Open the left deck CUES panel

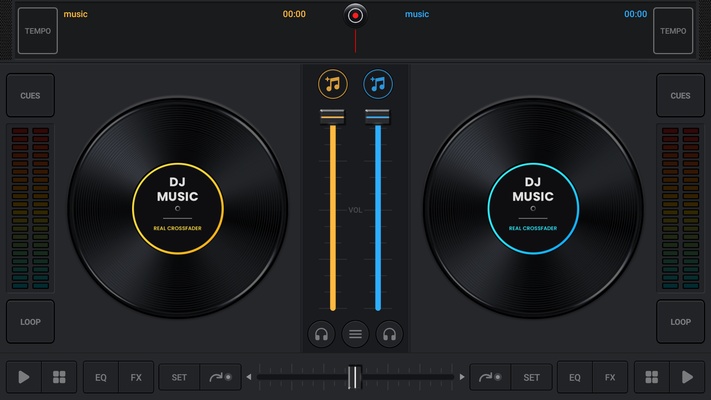30,95
